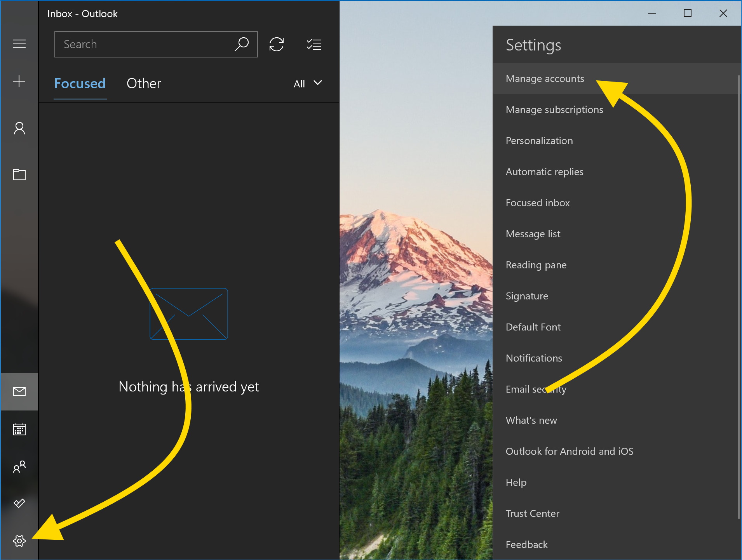Open the Signature settings
Image resolution: width=742 pixels, height=560 pixels.
tap(526, 296)
